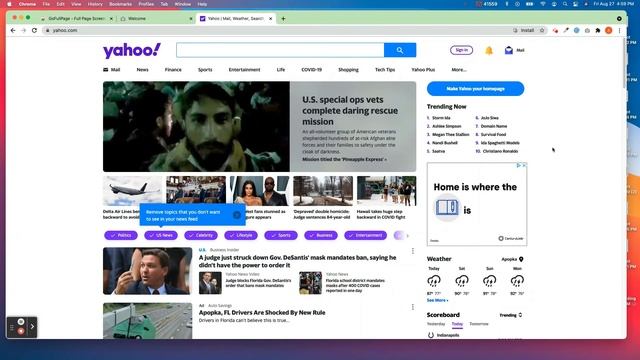Click the yahoo.com address bar
Screen dimensions: 640x360
278,30
